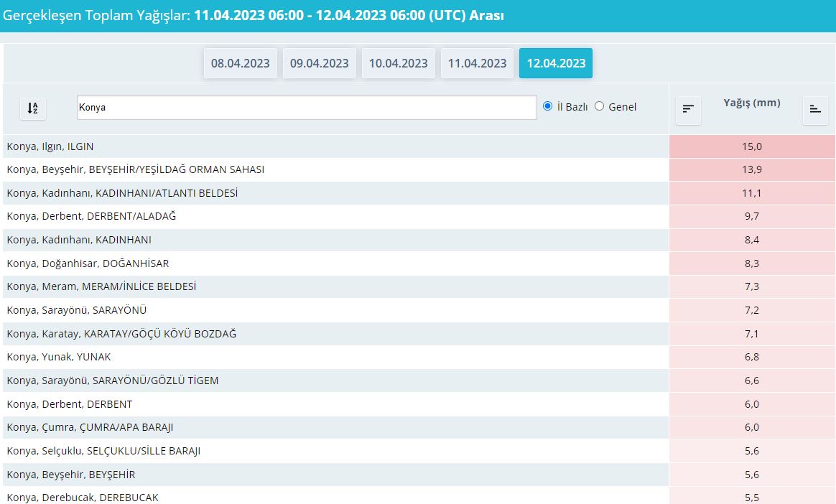Select the 10.04.2023 date tab

pos(399,63)
